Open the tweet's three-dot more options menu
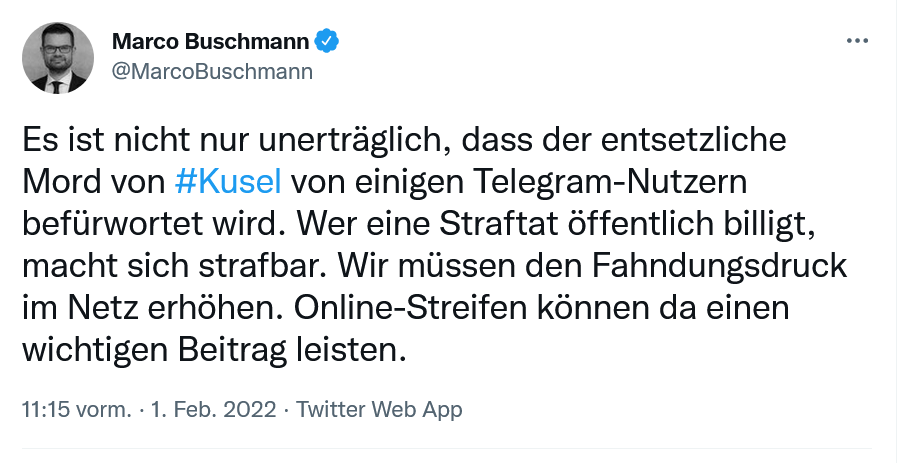This screenshot has height=463, width=897. click(x=857, y=41)
